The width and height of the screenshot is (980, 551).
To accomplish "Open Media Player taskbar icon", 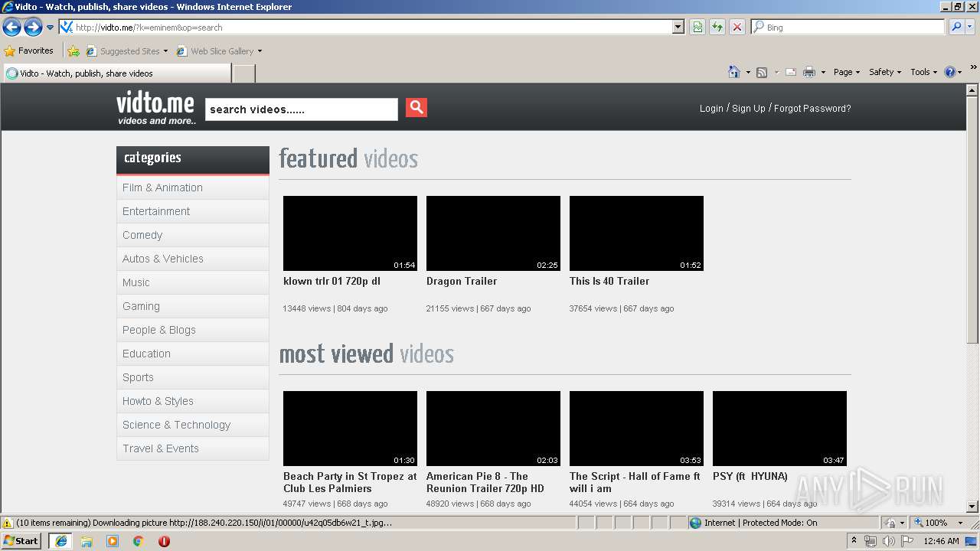I will pyautogui.click(x=113, y=541).
